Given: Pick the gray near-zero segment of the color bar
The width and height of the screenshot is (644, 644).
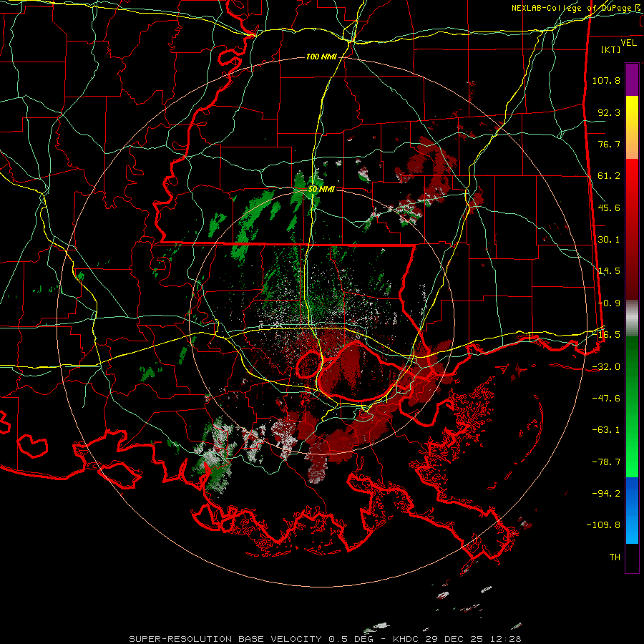Looking at the screenshot, I should pyautogui.click(x=632, y=318).
